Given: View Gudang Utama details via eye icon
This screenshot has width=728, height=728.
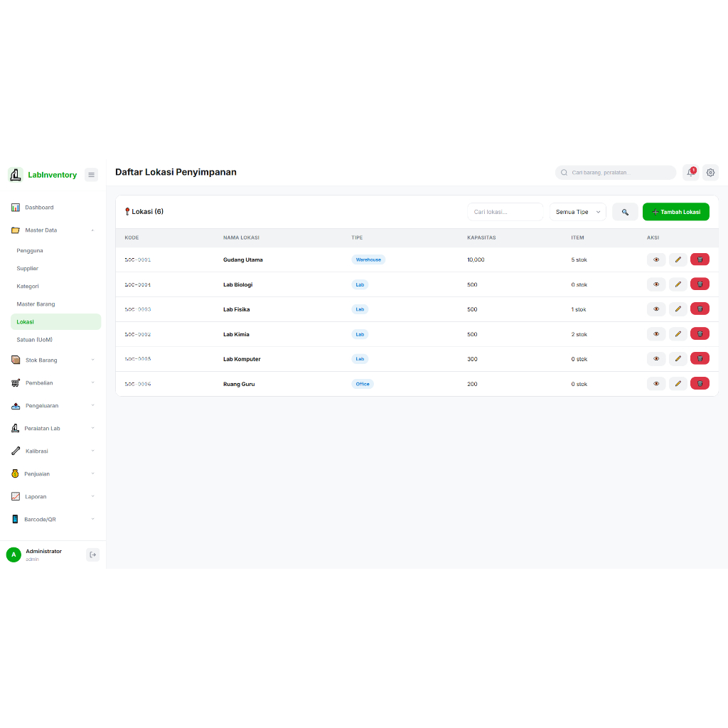Looking at the screenshot, I should 656,259.
